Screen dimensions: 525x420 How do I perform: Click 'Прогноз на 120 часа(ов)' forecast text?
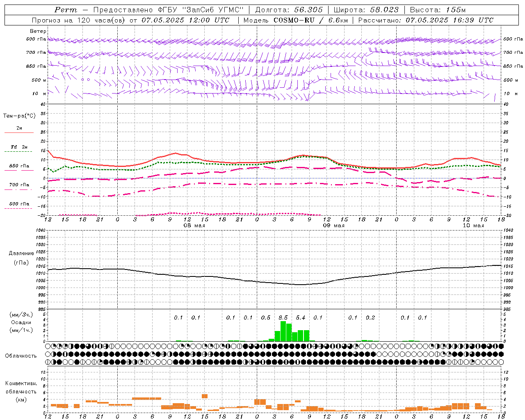(79, 20)
